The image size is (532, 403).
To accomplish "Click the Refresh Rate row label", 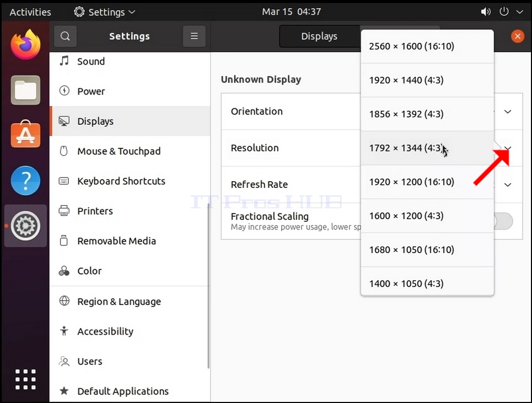I will click(x=259, y=184).
